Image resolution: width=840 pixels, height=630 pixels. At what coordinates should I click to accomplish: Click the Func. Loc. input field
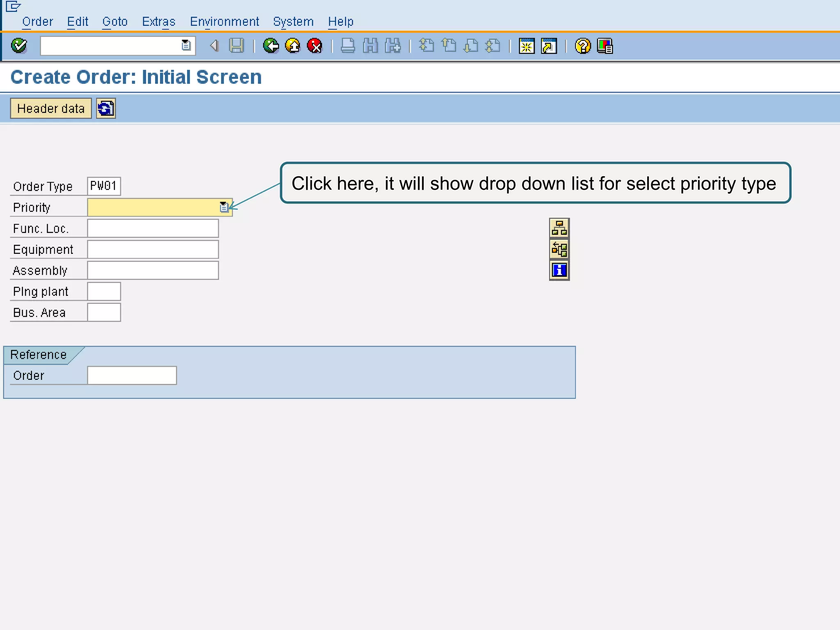(x=153, y=228)
